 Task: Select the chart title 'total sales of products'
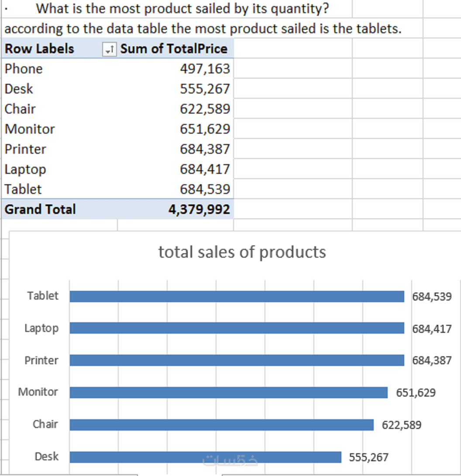coord(242,252)
